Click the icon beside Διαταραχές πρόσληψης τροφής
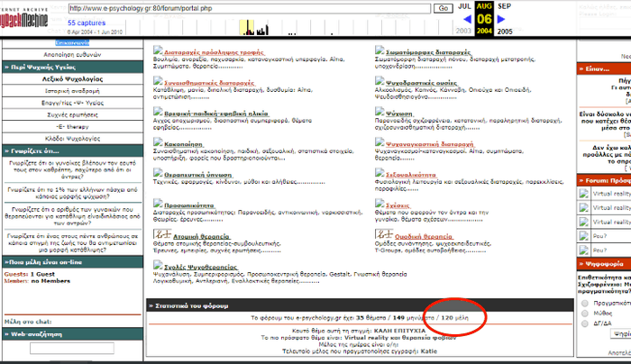The image size is (631, 364). click(158, 51)
